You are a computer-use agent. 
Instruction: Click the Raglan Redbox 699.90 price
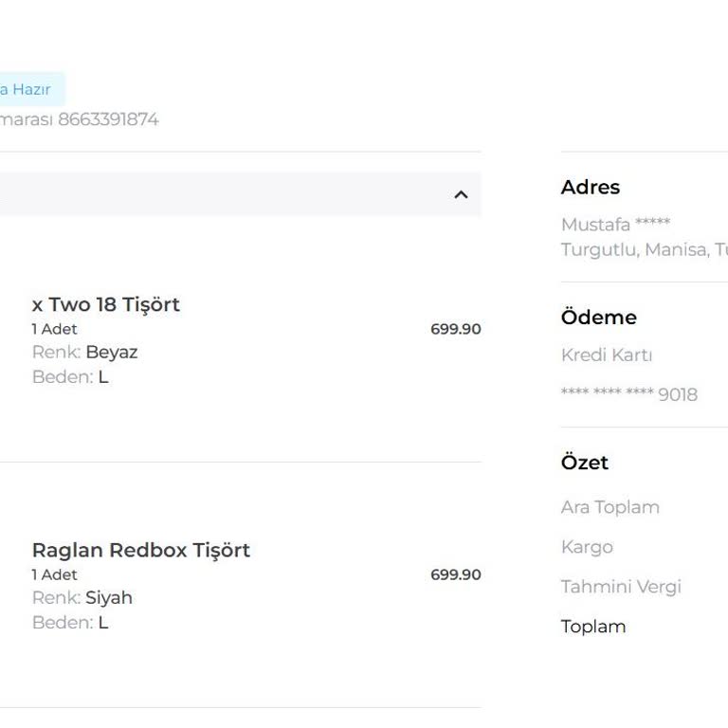click(x=455, y=574)
